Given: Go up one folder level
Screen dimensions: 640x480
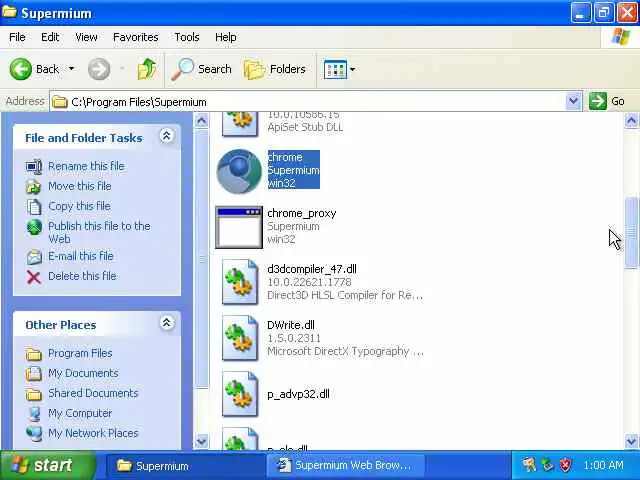Looking at the screenshot, I should pos(147,69).
